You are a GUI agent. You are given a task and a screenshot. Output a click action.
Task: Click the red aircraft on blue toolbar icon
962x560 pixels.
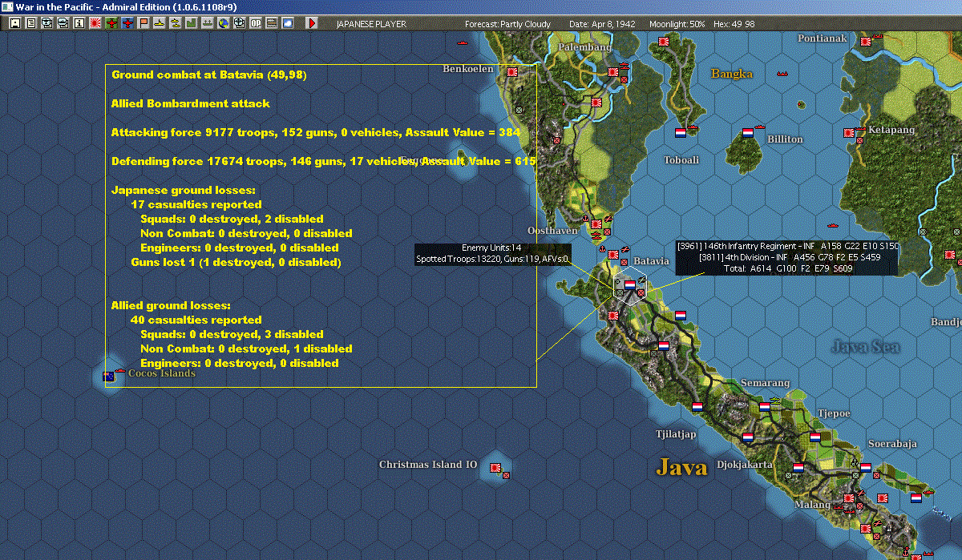pyautogui.click(x=127, y=23)
